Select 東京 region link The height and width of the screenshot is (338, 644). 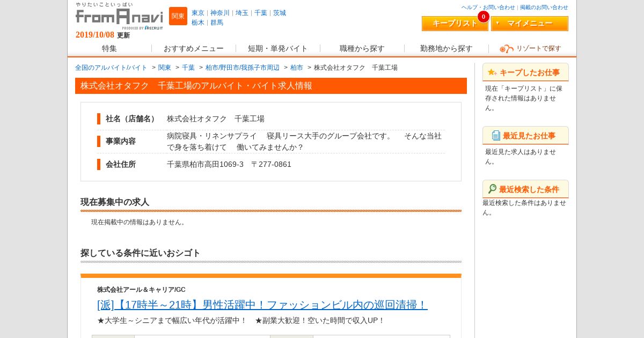(x=198, y=13)
